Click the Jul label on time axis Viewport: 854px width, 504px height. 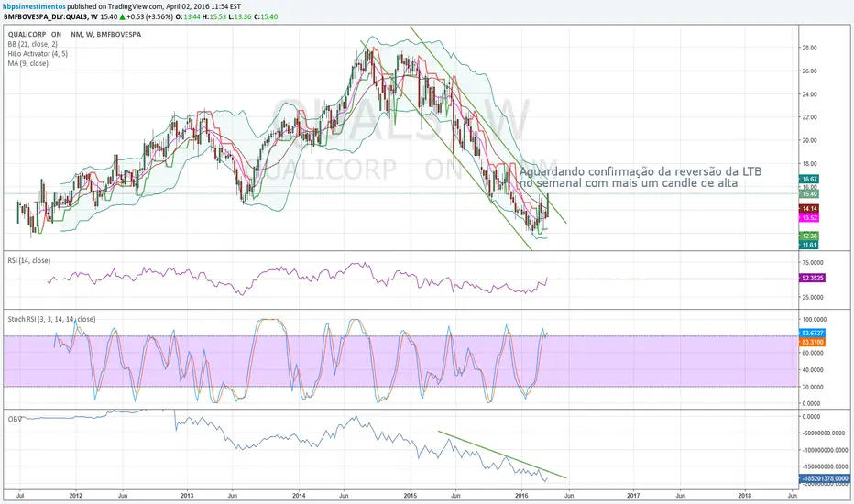pos(19,496)
